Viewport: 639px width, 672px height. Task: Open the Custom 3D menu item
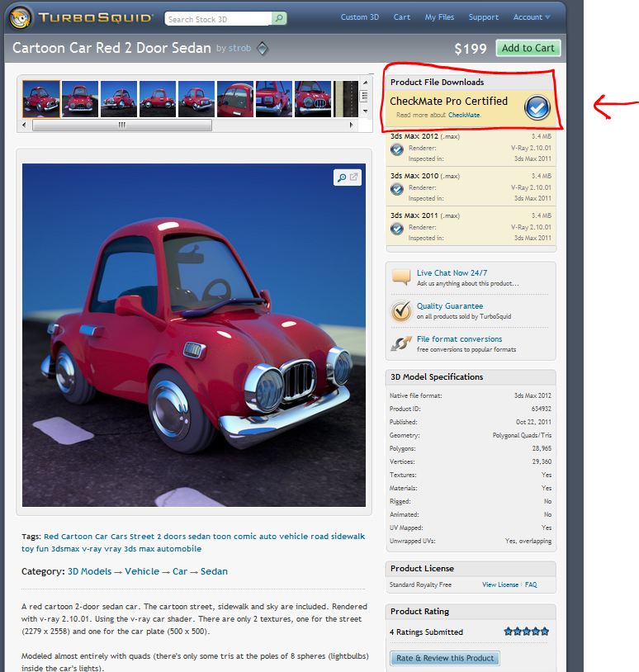click(360, 17)
